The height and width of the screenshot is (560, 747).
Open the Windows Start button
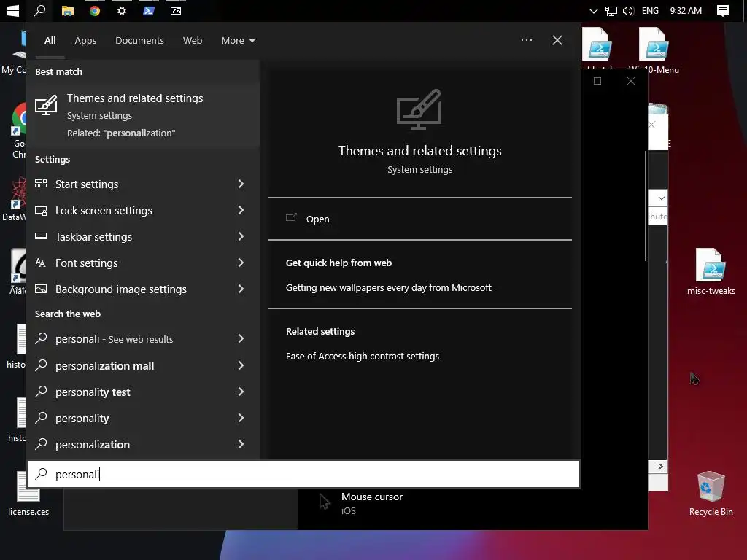pos(13,10)
